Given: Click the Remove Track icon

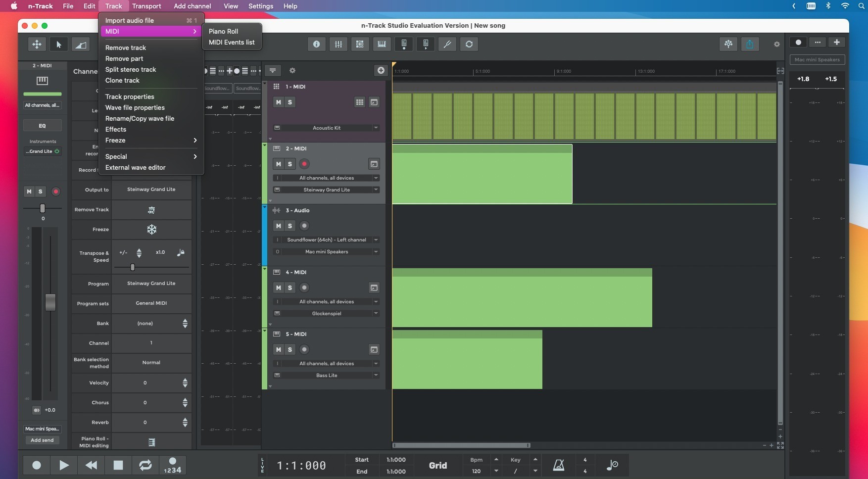Looking at the screenshot, I should click(151, 210).
